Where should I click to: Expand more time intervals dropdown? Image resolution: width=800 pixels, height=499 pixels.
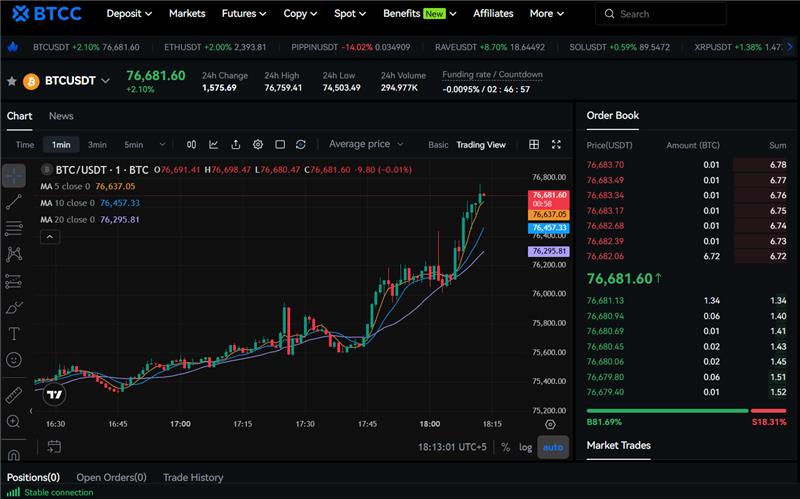pyautogui.click(x=162, y=145)
